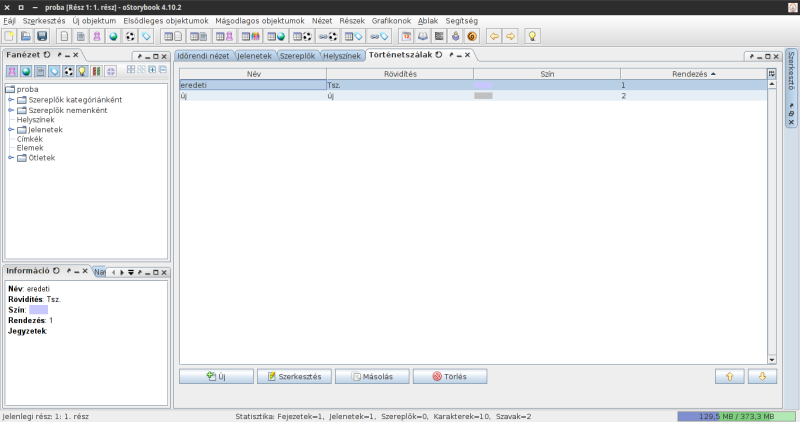The height and width of the screenshot is (422, 800).
Task: Click the move up arrow button
Action: 730,376
